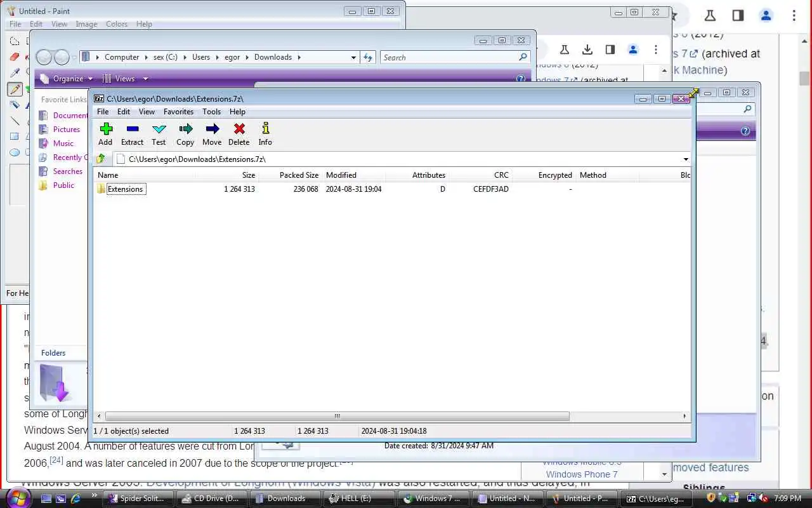
Task: Sort by the CRC column header
Action: point(480,175)
